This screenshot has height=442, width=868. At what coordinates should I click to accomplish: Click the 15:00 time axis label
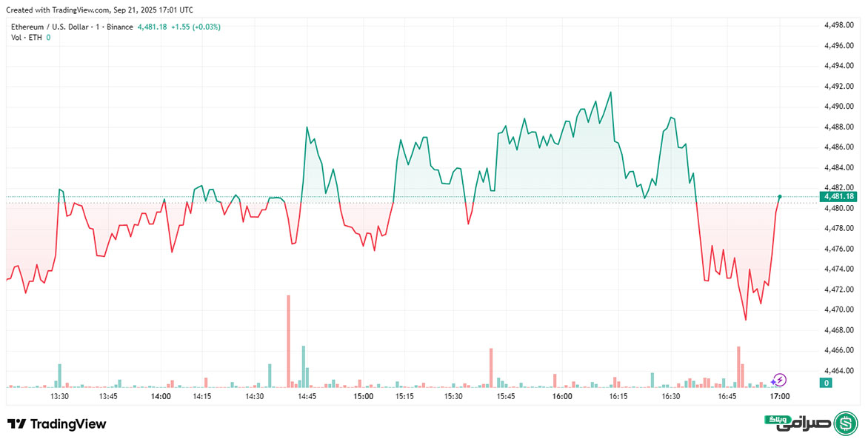[363, 397]
